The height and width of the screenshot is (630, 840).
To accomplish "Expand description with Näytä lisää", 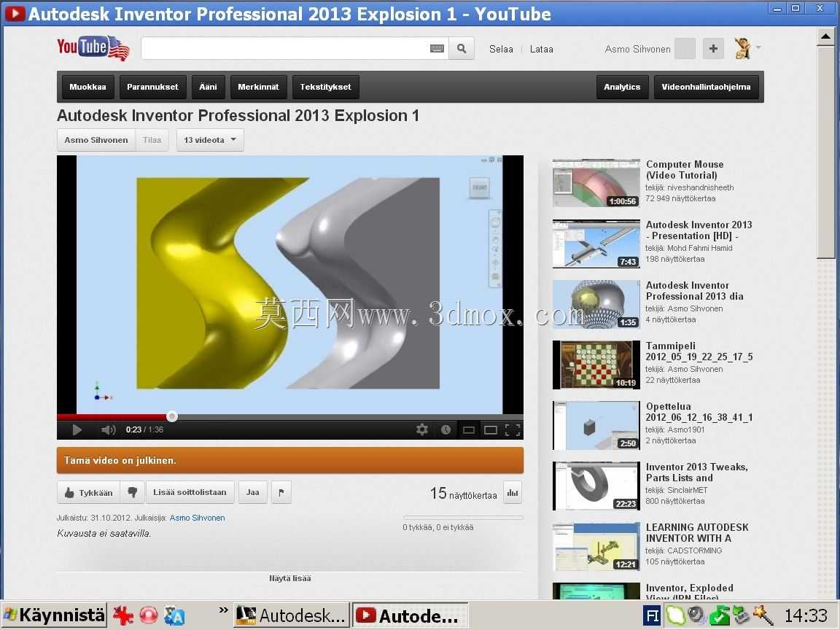I will tap(289, 578).
